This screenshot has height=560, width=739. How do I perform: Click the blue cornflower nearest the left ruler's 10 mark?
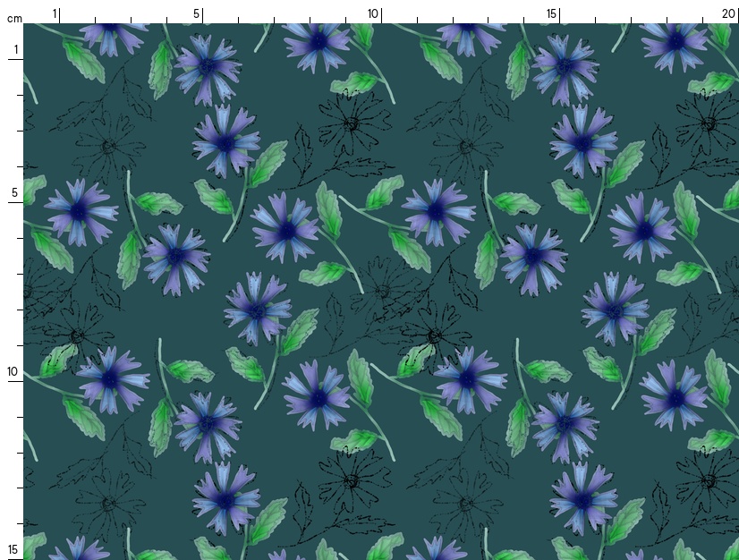coord(111,378)
